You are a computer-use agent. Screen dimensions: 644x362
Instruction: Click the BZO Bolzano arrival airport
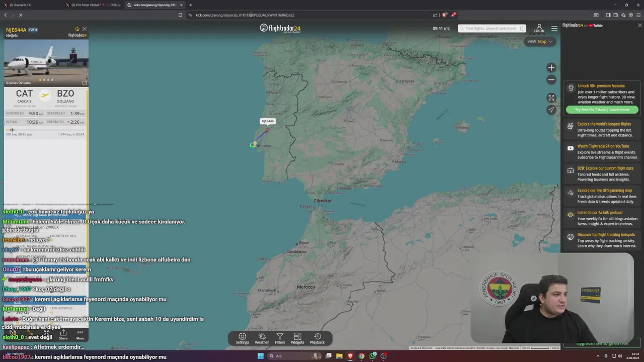click(65, 96)
